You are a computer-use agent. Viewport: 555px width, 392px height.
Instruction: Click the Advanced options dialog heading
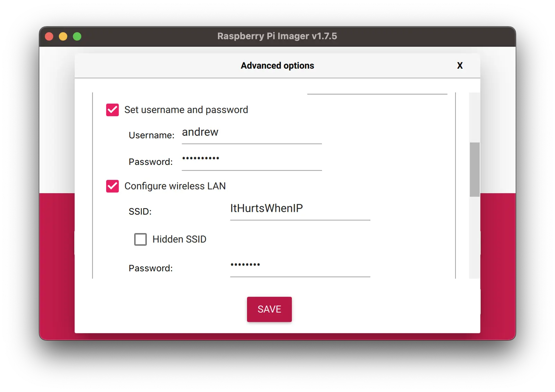pos(277,66)
